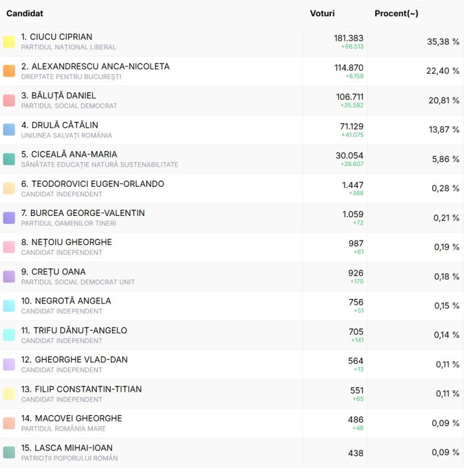Select the pink swatch next to Băluță Daniel
This screenshot has width=464, height=476.
tap(9, 101)
